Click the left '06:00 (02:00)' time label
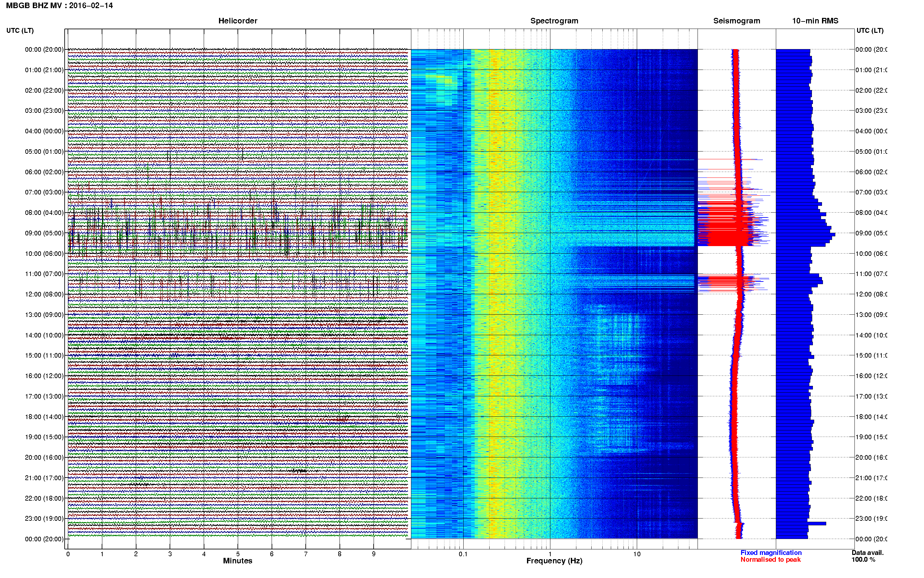Screen dimensions: 924x578 coord(44,172)
